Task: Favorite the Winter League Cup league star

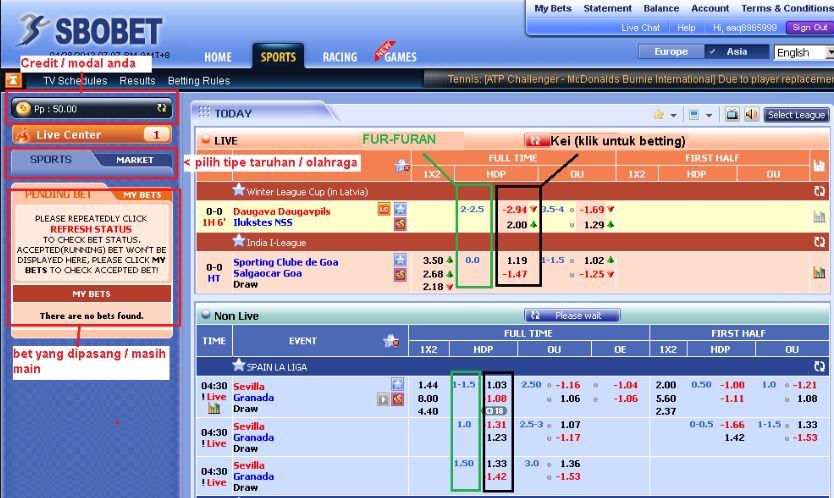Action: (x=239, y=190)
